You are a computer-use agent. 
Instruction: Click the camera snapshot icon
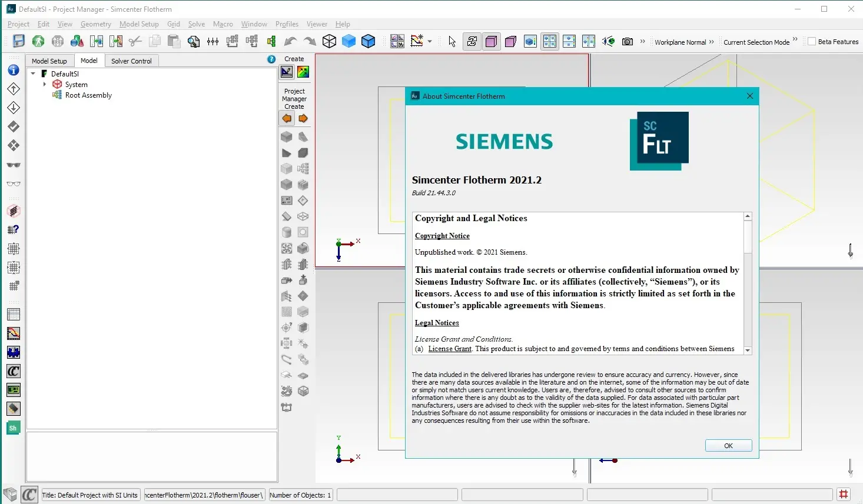[x=628, y=42]
